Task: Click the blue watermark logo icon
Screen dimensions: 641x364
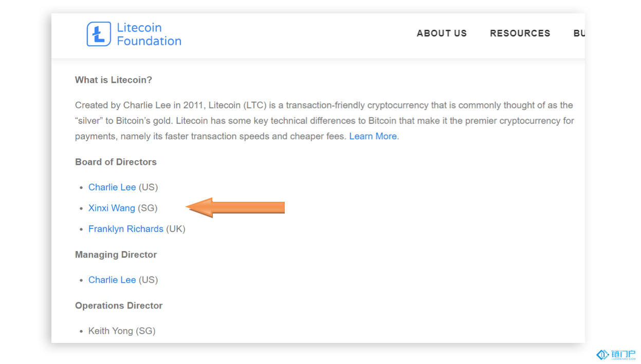Action: pyautogui.click(x=602, y=354)
